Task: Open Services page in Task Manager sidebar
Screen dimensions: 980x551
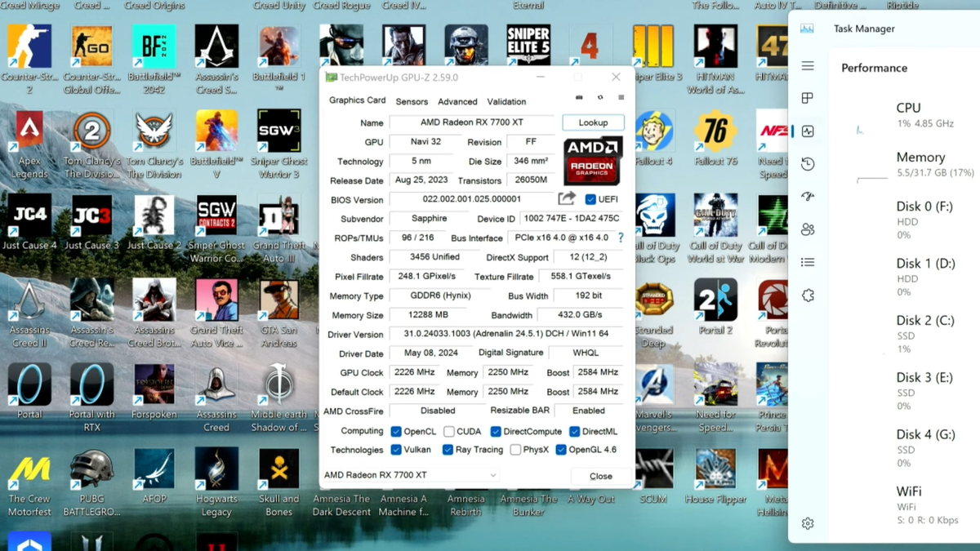Action: coord(808,295)
